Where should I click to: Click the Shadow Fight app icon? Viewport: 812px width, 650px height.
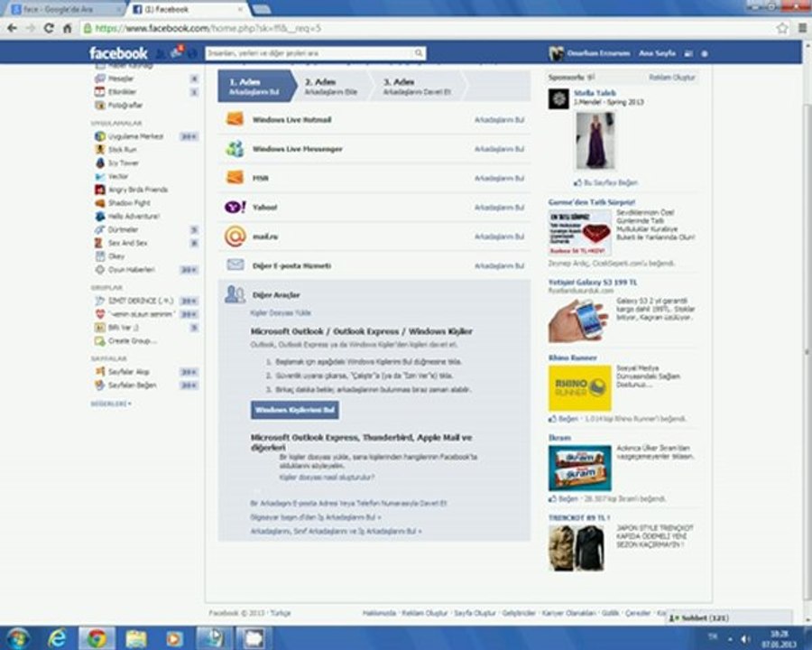pos(100,202)
